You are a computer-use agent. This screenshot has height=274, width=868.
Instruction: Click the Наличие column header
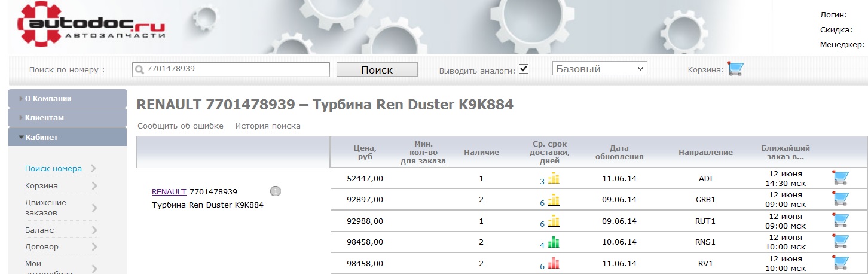(481, 153)
